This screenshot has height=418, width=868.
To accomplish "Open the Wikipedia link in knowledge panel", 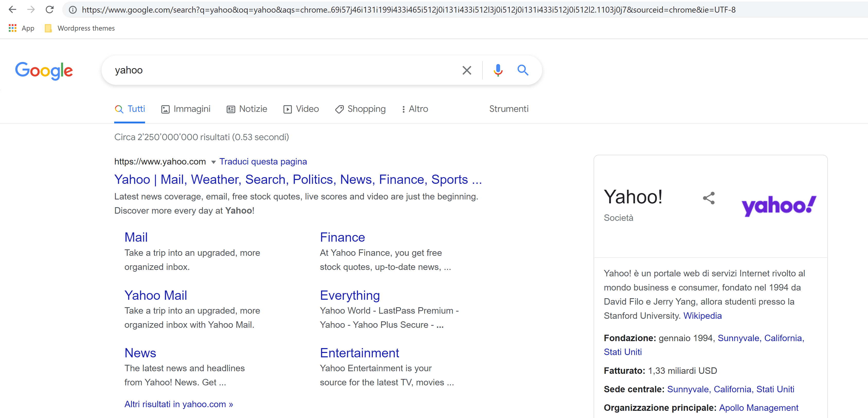I will (703, 316).
